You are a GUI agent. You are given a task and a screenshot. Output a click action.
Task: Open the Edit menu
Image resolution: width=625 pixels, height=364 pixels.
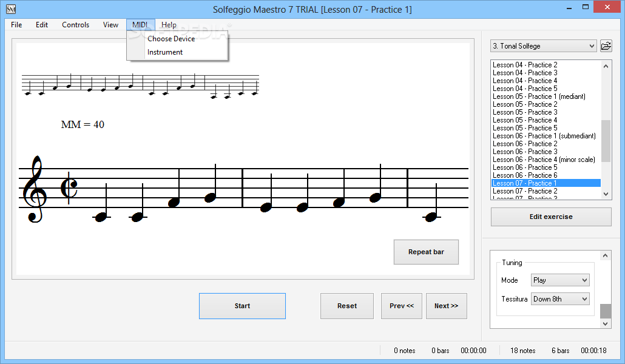[42, 25]
